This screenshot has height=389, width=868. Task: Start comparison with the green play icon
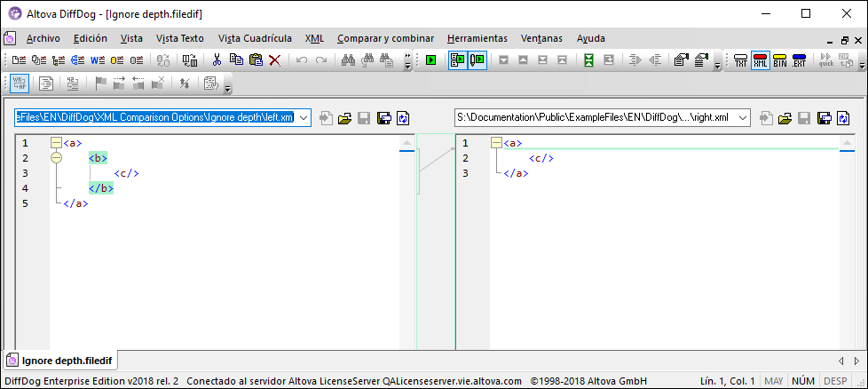[431, 60]
